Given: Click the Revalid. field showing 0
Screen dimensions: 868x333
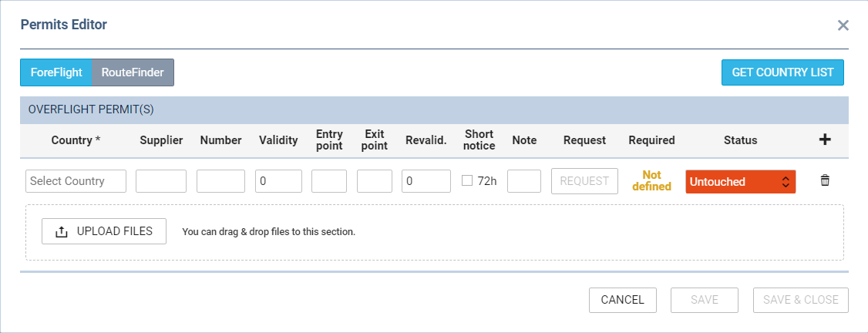Looking at the screenshot, I should coord(426,181).
